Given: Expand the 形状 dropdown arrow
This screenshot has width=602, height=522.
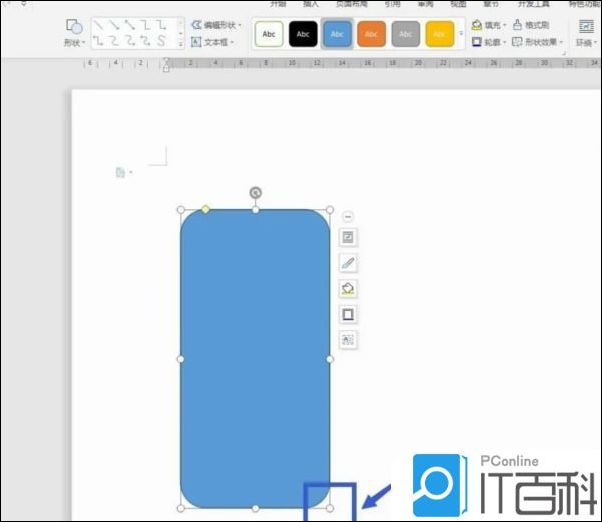Looking at the screenshot, I should click(83, 43).
